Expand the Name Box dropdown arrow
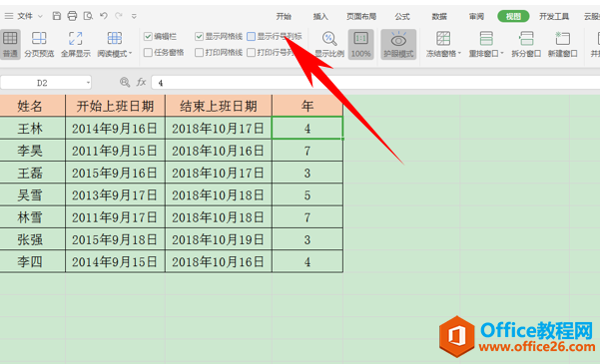Viewport: 602px width, 364px height. (88, 83)
